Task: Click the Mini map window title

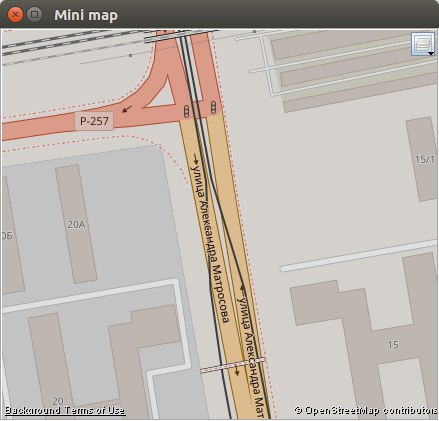Action: 86,15
